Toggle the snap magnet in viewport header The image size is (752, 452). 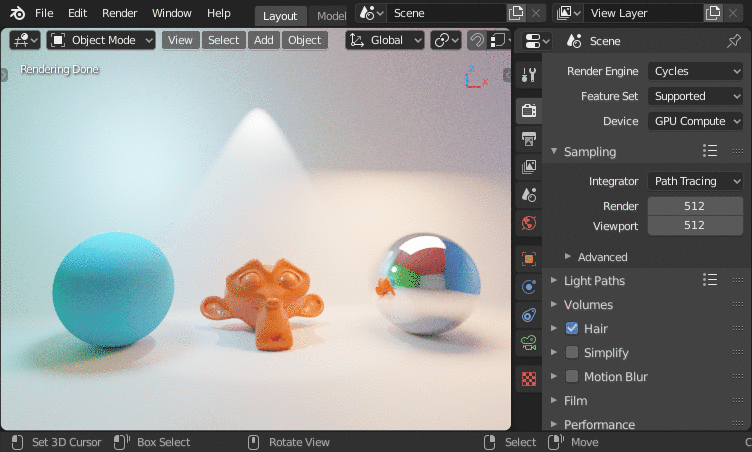tap(476, 40)
